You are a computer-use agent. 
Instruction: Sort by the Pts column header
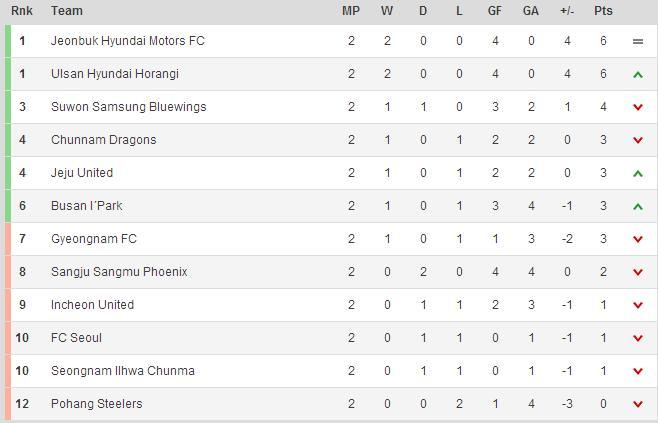pos(603,11)
